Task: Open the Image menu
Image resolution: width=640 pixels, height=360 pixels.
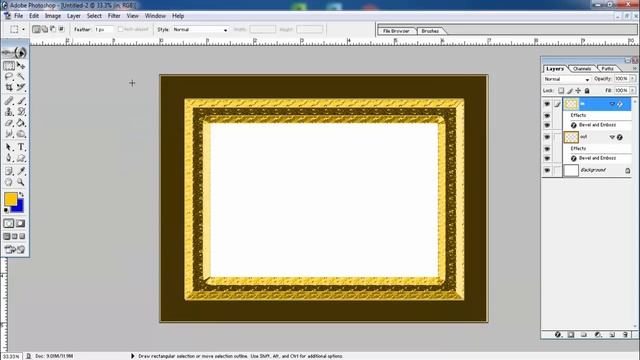Action: (x=53, y=16)
